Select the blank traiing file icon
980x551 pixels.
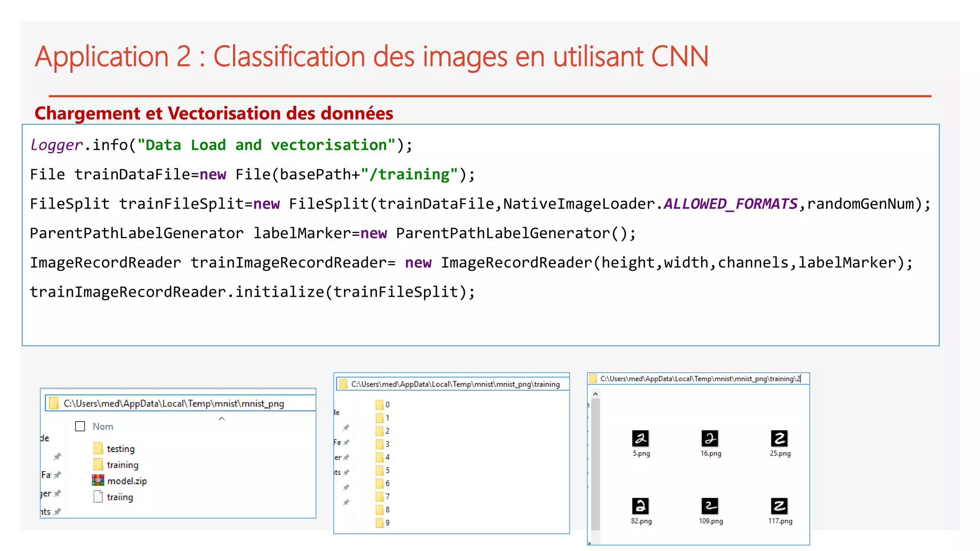point(98,496)
